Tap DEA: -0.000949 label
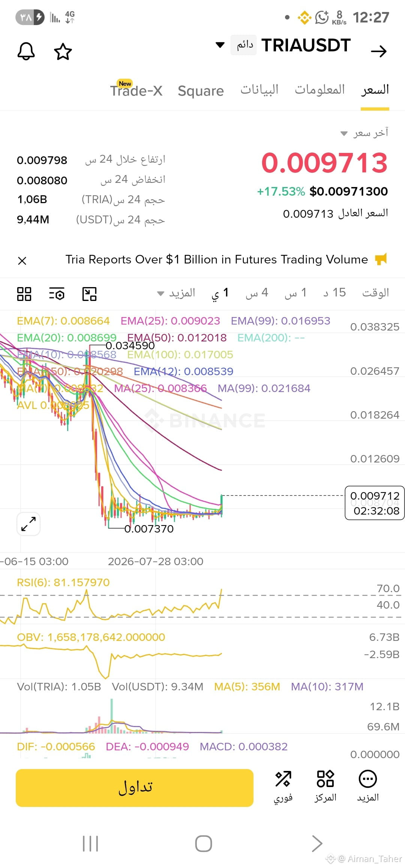This screenshot has height=868, width=405. point(147,747)
